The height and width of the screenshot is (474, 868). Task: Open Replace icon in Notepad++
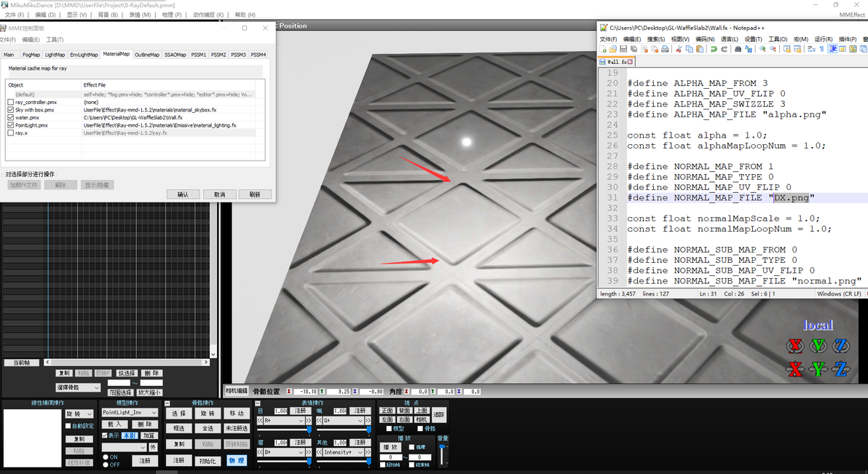point(749,49)
